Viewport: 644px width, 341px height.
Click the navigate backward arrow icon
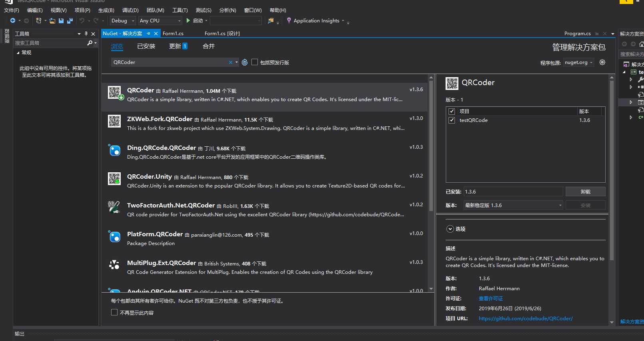pyautogui.click(x=13, y=21)
